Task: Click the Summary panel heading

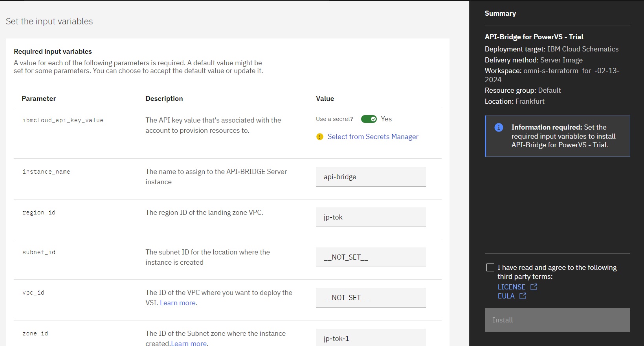Action: [500, 13]
